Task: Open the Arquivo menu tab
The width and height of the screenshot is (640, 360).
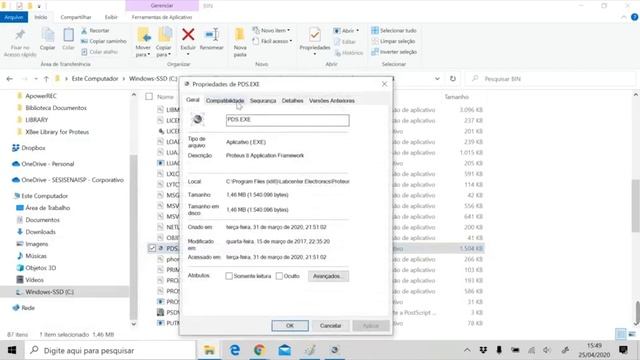Action: coord(14,17)
